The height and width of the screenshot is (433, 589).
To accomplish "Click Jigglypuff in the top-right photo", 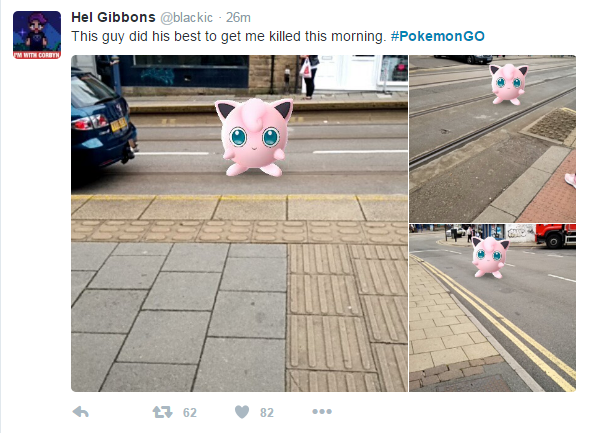I will (509, 84).
